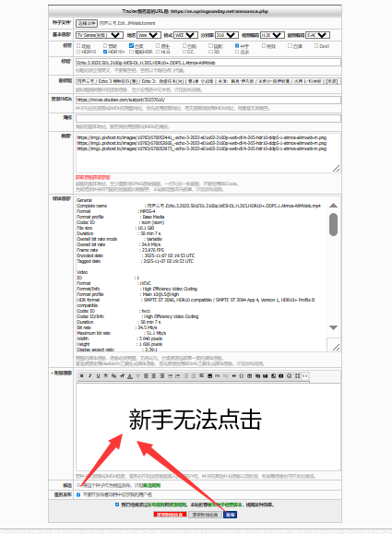Check the 3D tag checkbox
The image size is (392, 534).
(210, 52)
